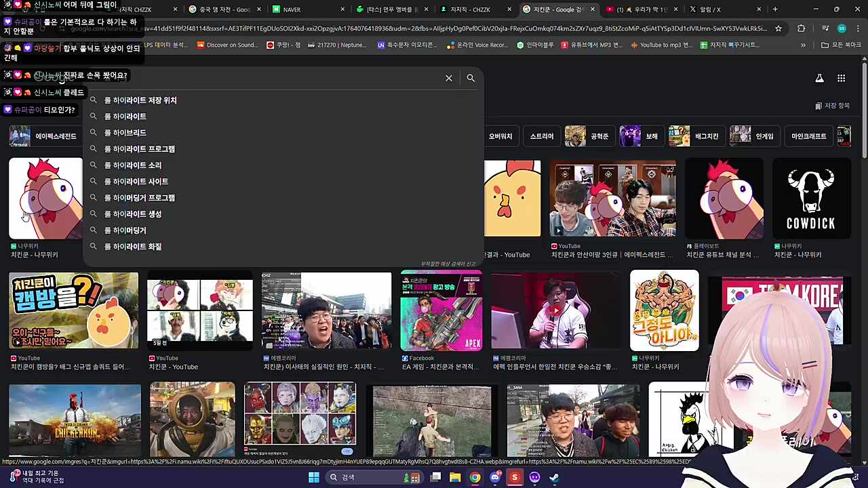Open the chevron at the bookmarks bar end
The image size is (868, 488).
point(804,45)
